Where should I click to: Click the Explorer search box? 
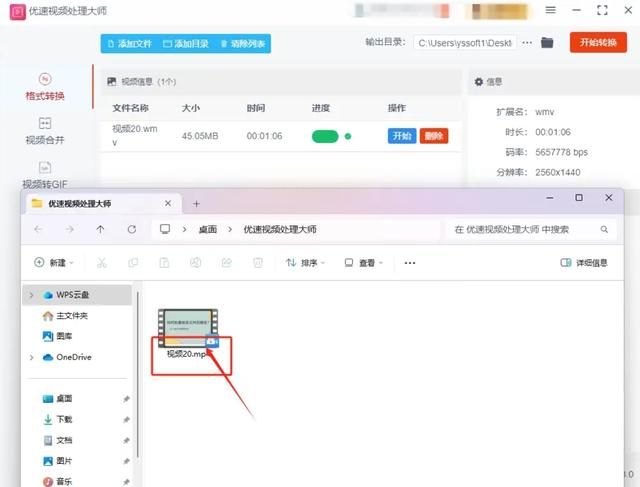tap(531, 229)
